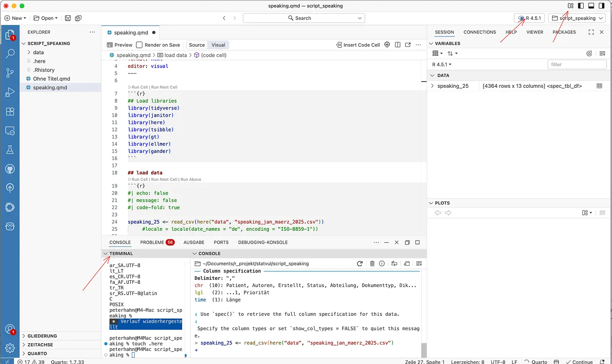Switch editor mode to Visual
The image size is (612, 364).
[218, 45]
